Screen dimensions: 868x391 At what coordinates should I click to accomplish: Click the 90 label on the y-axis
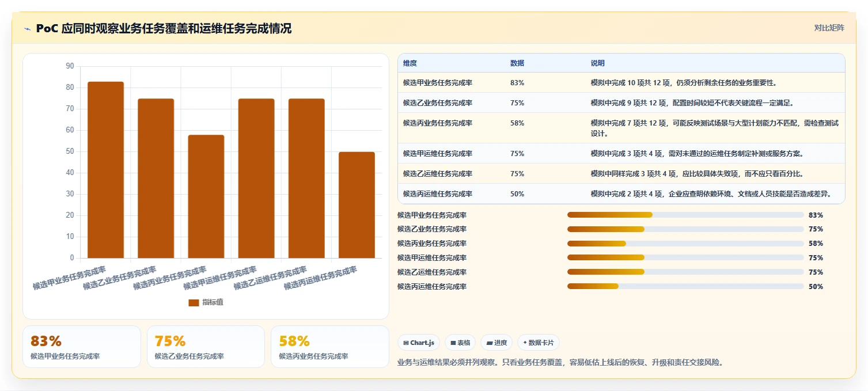[70, 66]
